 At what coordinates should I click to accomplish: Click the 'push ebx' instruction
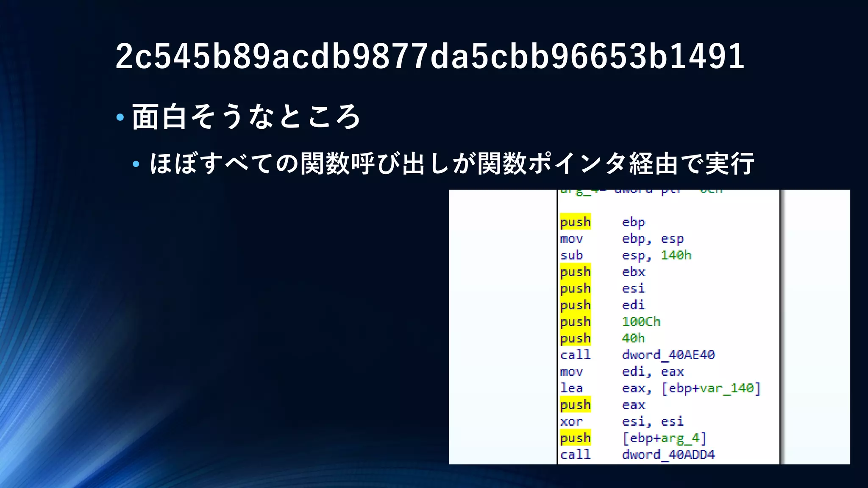[602, 272]
